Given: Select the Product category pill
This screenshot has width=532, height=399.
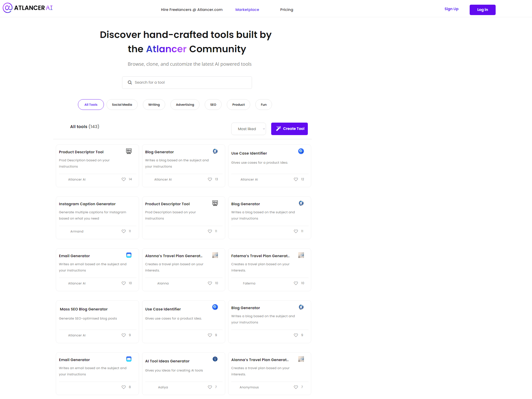Looking at the screenshot, I should pyautogui.click(x=238, y=105).
